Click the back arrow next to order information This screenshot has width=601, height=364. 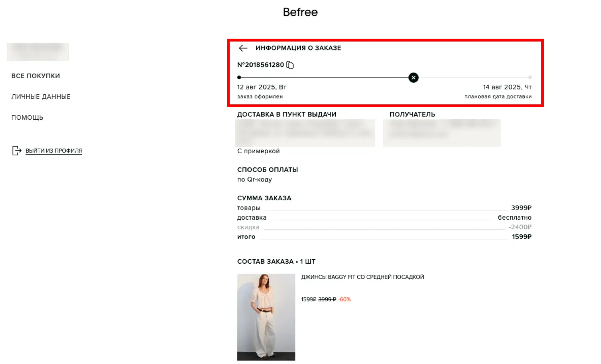tap(243, 48)
